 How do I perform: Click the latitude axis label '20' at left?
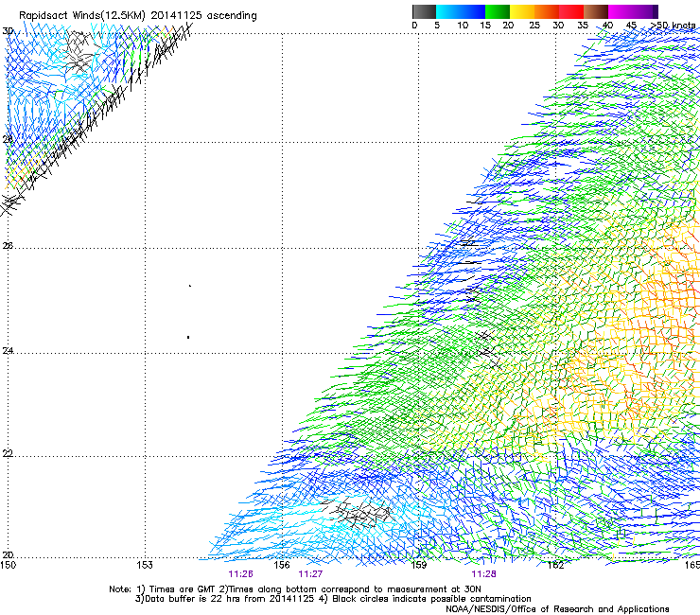click(x=8, y=555)
